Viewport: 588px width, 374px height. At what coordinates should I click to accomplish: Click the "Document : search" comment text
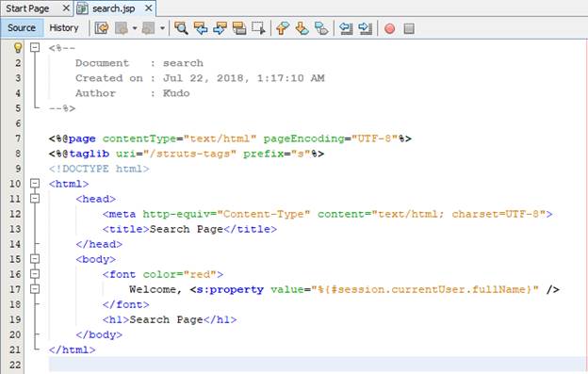tap(139, 63)
